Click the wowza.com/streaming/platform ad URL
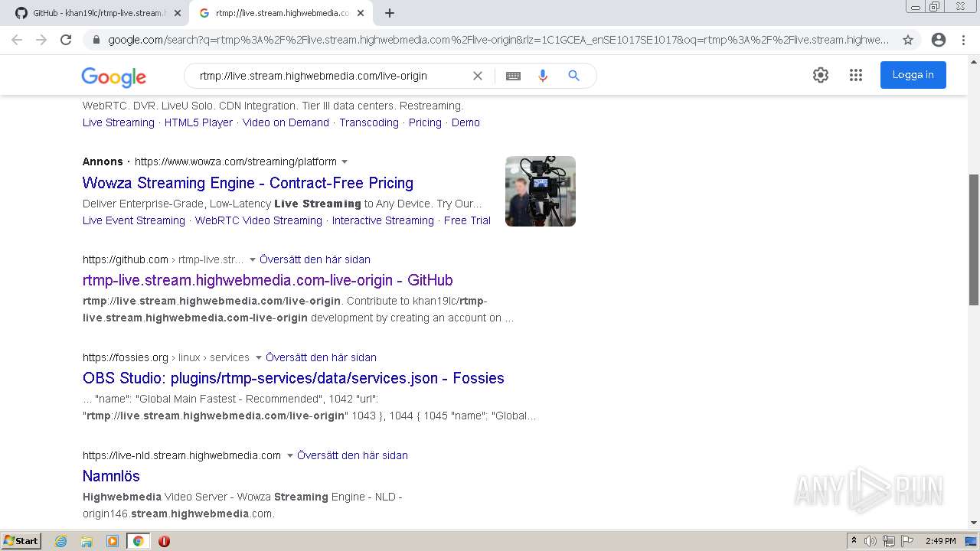Screen dimensions: 980x551 236,161
